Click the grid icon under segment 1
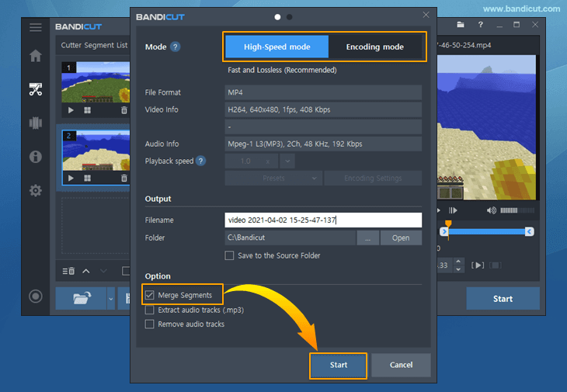The height and width of the screenshot is (392, 567). pyautogui.click(x=88, y=110)
